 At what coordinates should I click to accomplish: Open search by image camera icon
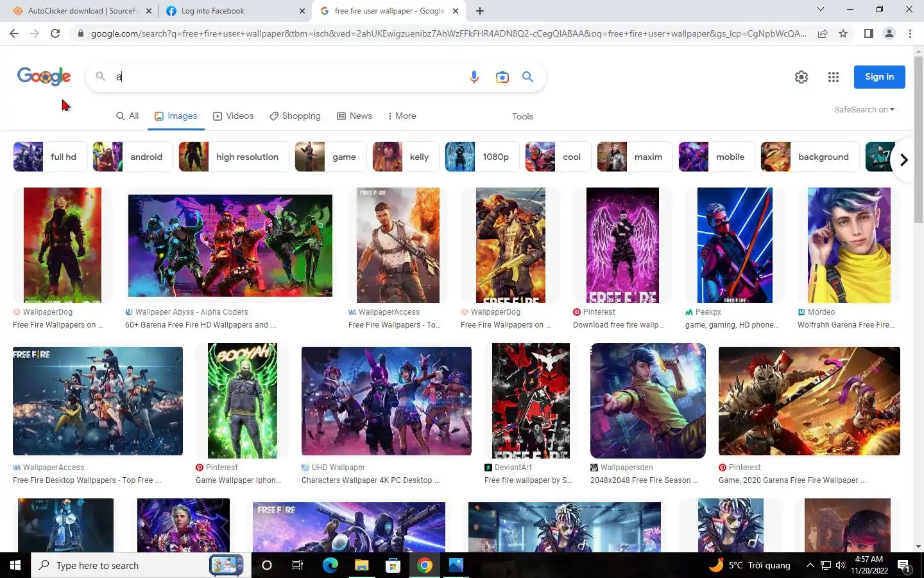(x=502, y=77)
